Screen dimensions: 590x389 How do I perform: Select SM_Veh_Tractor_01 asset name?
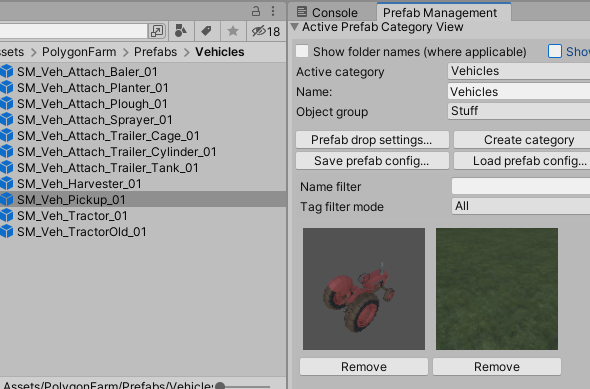[x=72, y=216]
